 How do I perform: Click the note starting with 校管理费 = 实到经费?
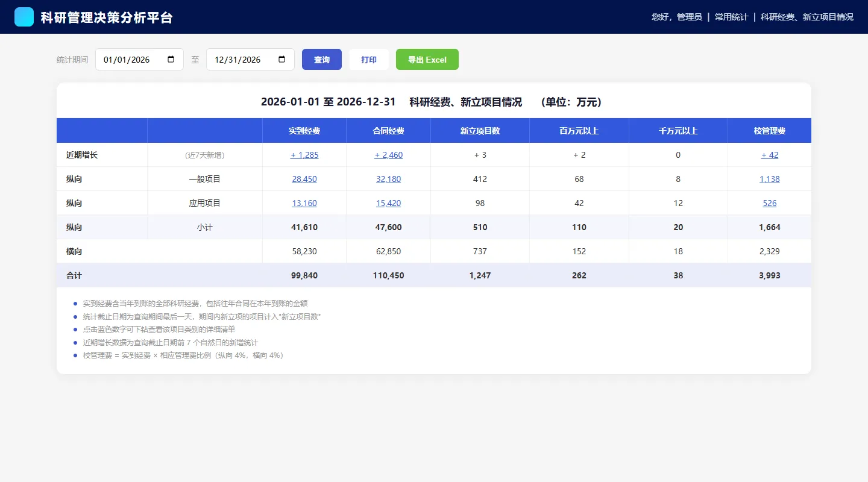183,355
